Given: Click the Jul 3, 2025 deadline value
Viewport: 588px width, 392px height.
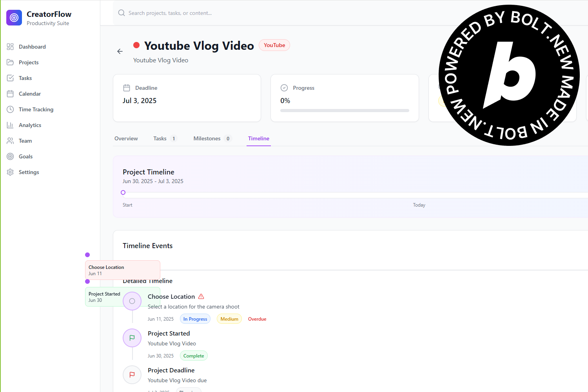Looking at the screenshot, I should coord(140,101).
